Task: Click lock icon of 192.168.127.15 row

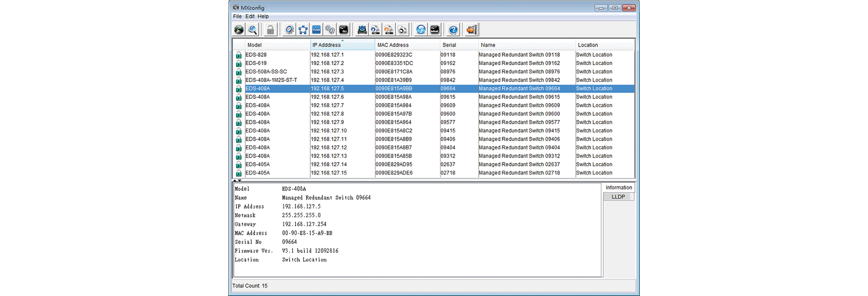Action: point(239,173)
